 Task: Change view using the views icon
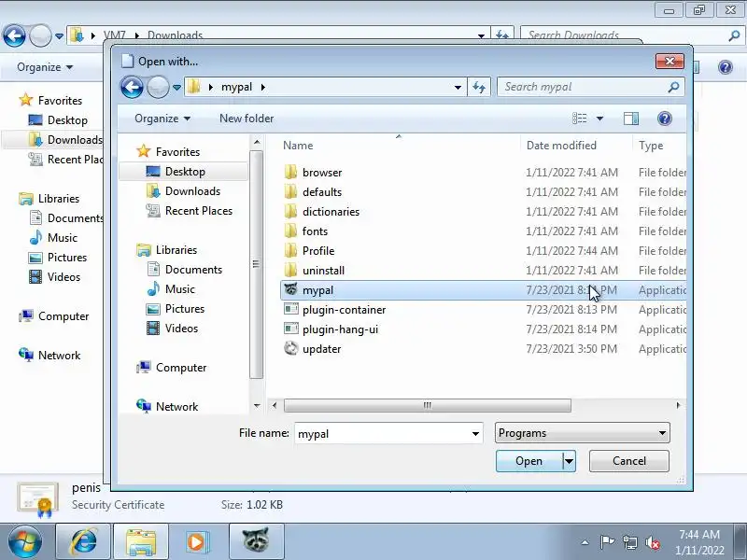pos(579,119)
